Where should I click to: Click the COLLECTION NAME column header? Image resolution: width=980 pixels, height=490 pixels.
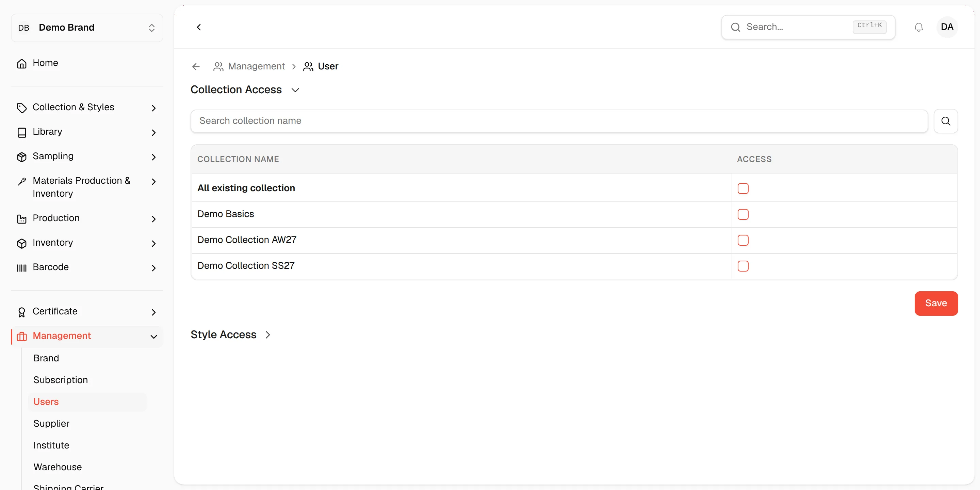[x=238, y=159]
